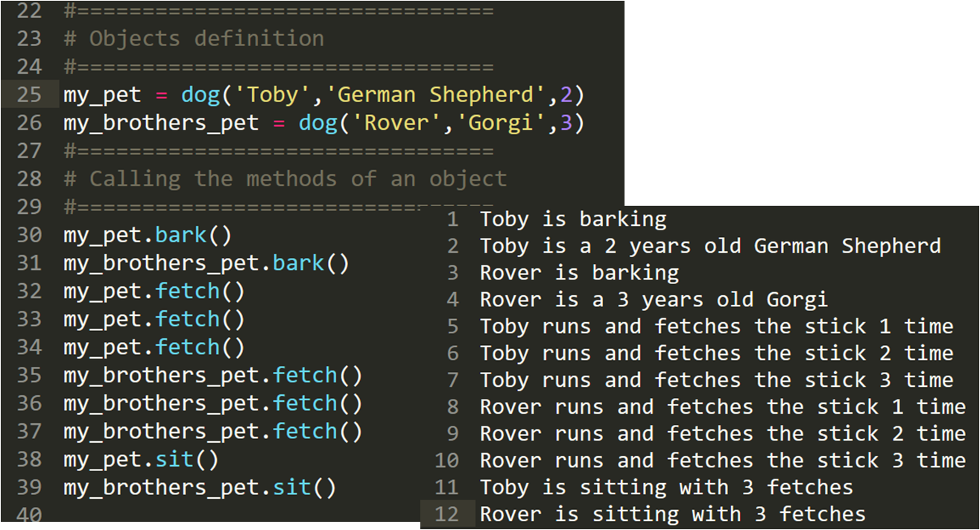Click output 'Toby is a 2 years old German Shepherd'
This screenshot has width=980, height=530.
[x=709, y=246]
